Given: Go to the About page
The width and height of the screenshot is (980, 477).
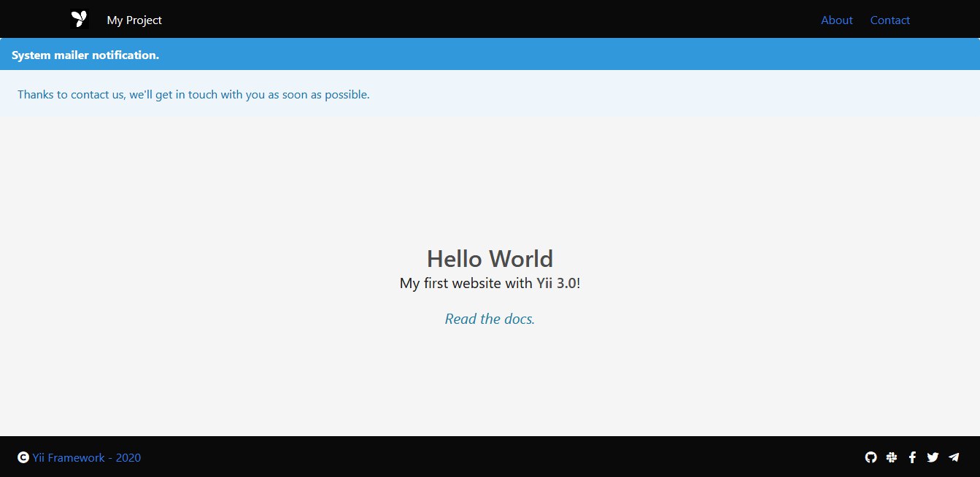Looking at the screenshot, I should coord(836,20).
